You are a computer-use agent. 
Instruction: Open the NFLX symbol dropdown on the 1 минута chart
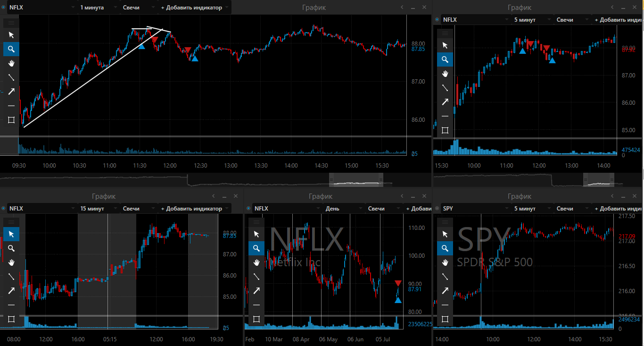coord(41,8)
